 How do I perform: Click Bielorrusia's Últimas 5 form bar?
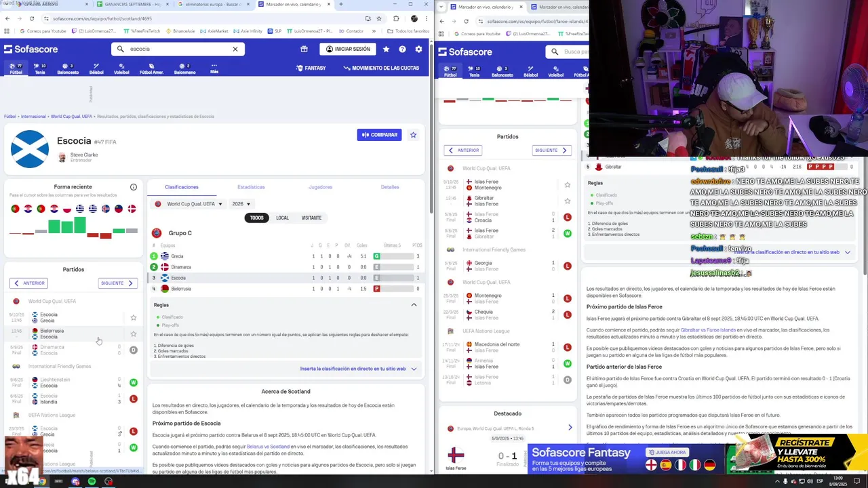tap(394, 289)
